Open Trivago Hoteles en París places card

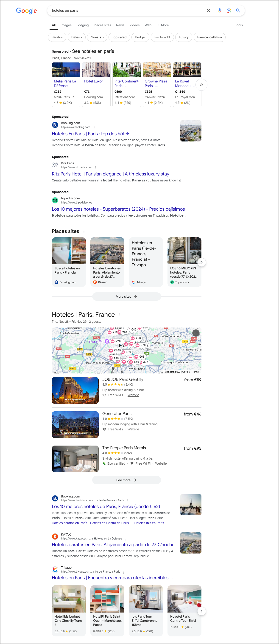point(146,262)
